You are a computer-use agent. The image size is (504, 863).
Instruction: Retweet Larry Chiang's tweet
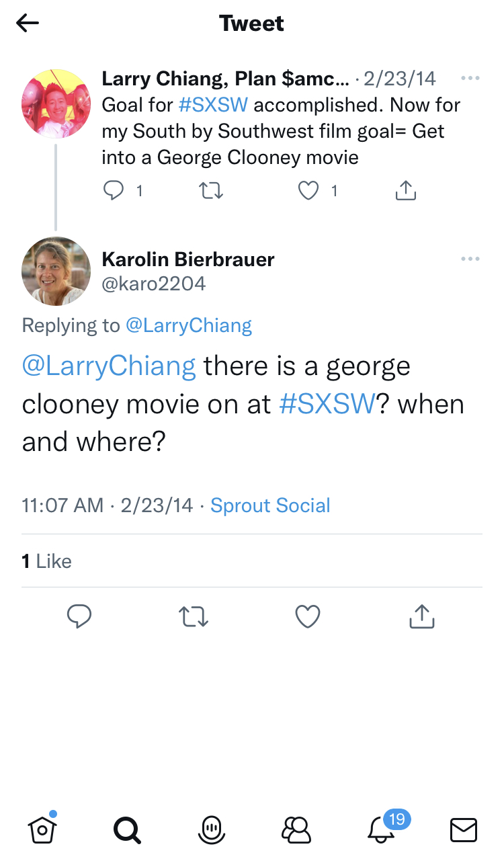tap(212, 192)
